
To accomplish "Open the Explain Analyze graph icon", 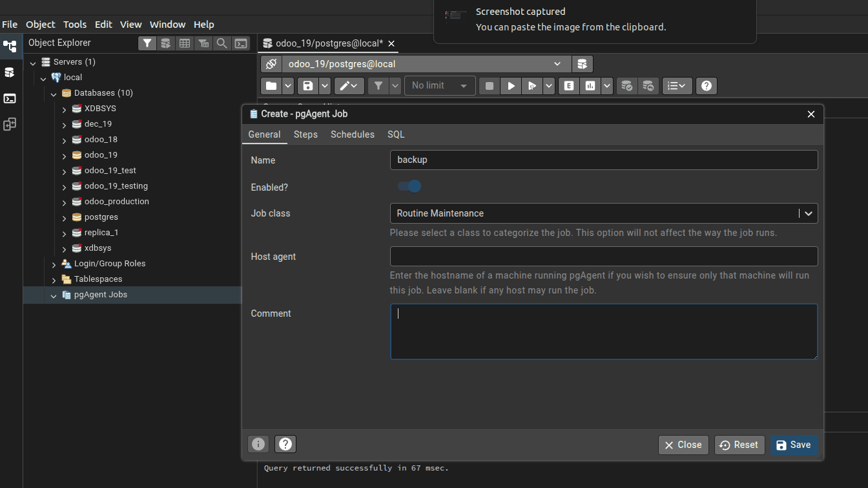I will point(588,85).
